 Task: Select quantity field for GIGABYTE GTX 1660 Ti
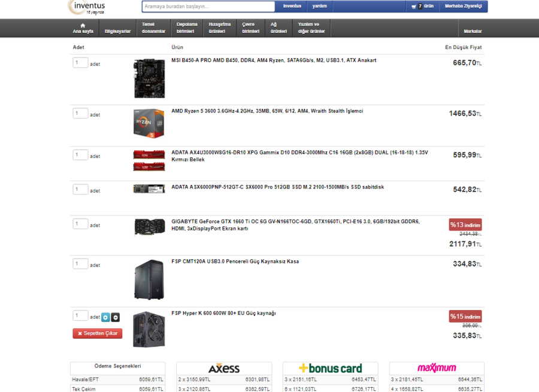coord(80,224)
